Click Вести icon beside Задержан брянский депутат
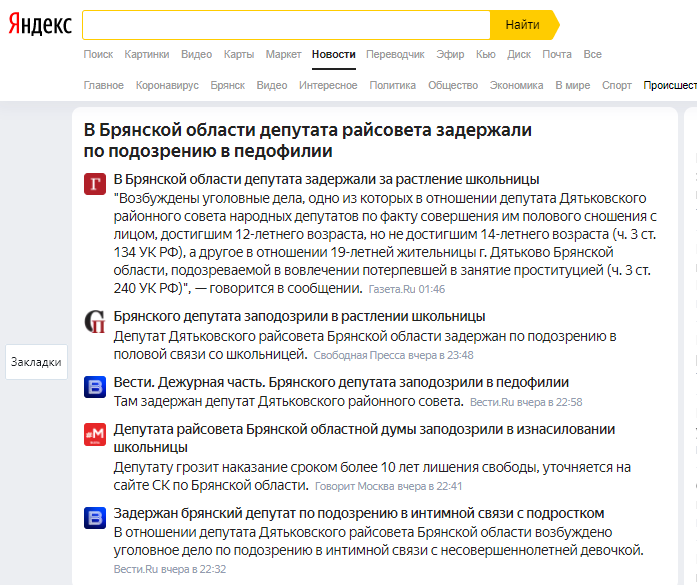This screenshot has width=697, height=585. click(x=95, y=518)
